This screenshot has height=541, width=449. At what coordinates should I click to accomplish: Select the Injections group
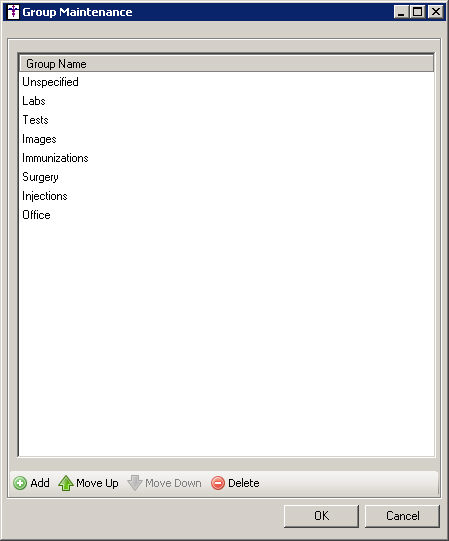pyautogui.click(x=226, y=196)
